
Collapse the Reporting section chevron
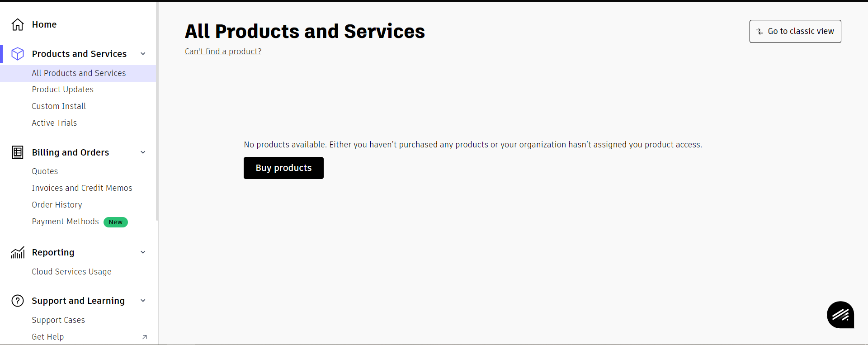143,252
